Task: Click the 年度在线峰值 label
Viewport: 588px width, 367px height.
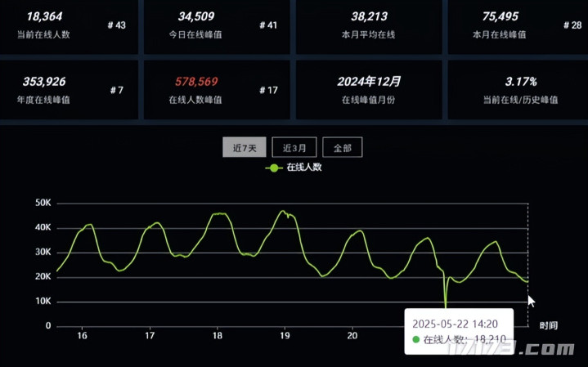Action: pyautogui.click(x=43, y=100)
